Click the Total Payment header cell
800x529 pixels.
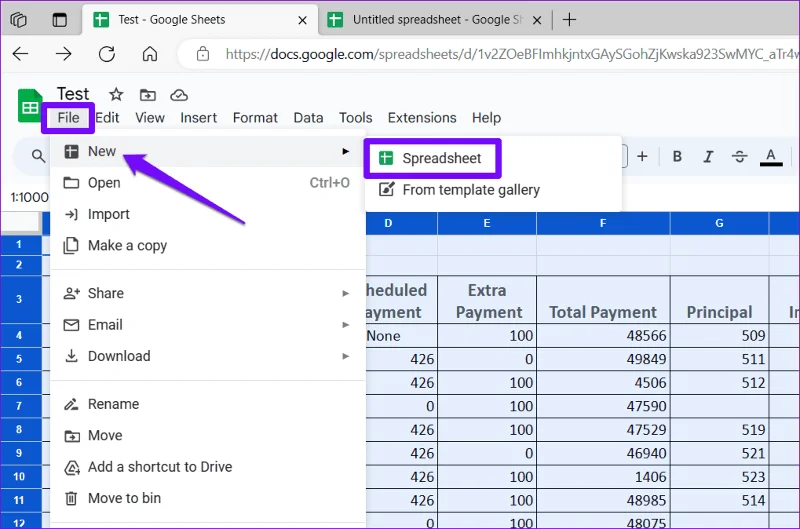603,300
